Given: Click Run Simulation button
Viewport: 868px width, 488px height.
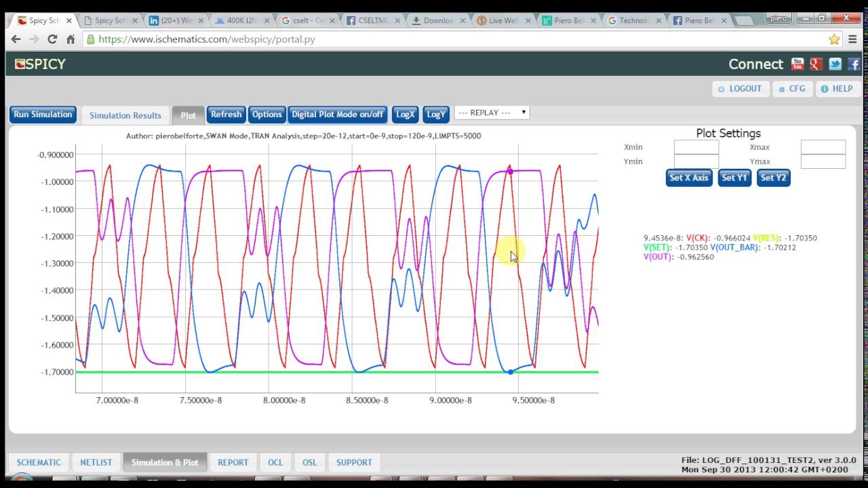Looking at the screenshot, I should pyautogui.click(x=43, y=115).
